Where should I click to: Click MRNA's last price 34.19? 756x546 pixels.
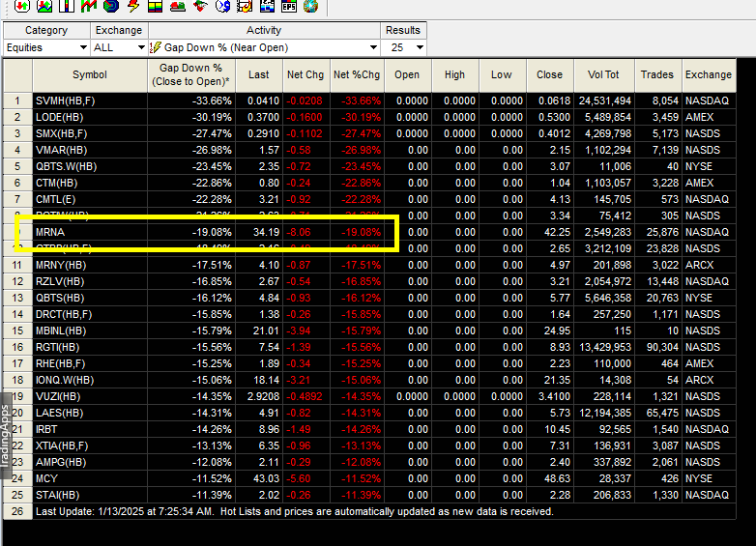(x=266, y=232)
